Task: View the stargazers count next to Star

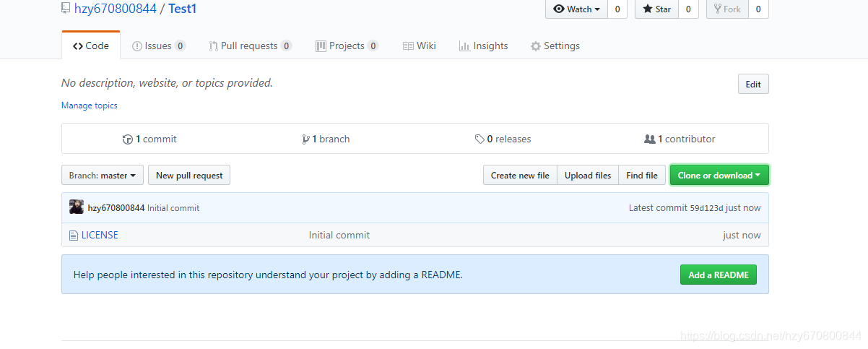Action: [x=688, y=9]
